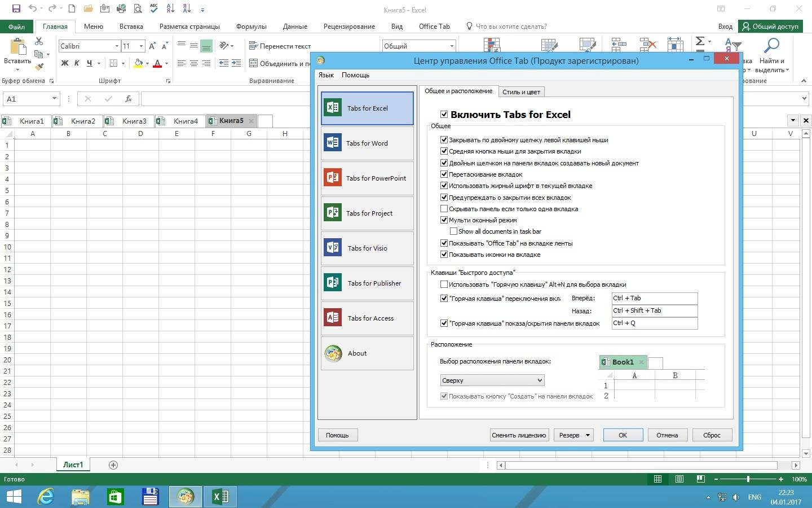Viewport: 812px width, 508px height.
Task: Open the Вставка ribbon tab
Action: click(x=131, y=27)
